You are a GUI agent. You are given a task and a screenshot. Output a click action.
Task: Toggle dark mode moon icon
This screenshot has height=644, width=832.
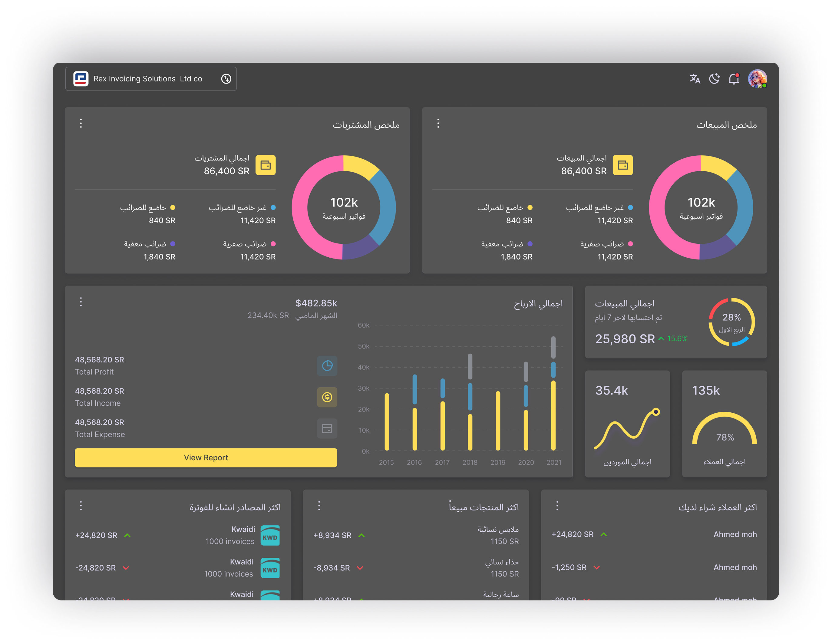(714, 78)
